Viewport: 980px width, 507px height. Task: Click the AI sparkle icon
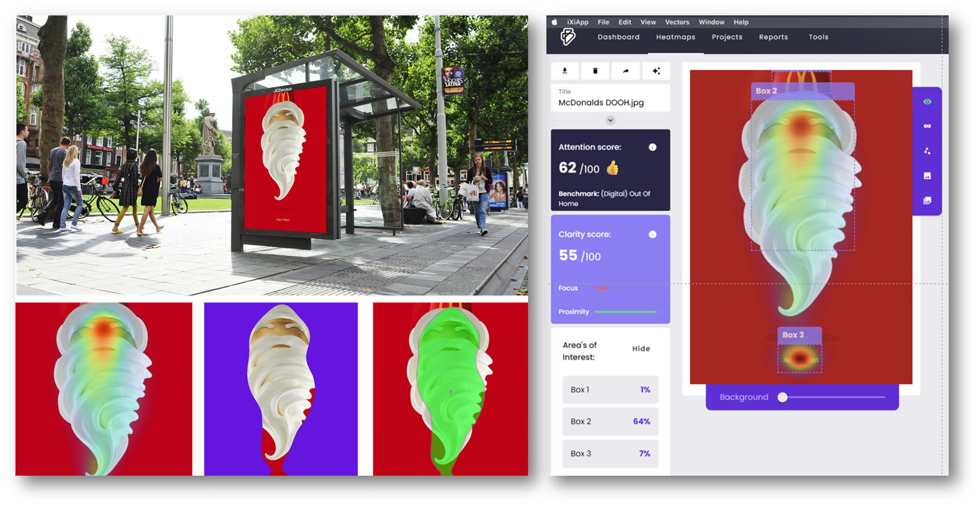click(x=656, y=71)
